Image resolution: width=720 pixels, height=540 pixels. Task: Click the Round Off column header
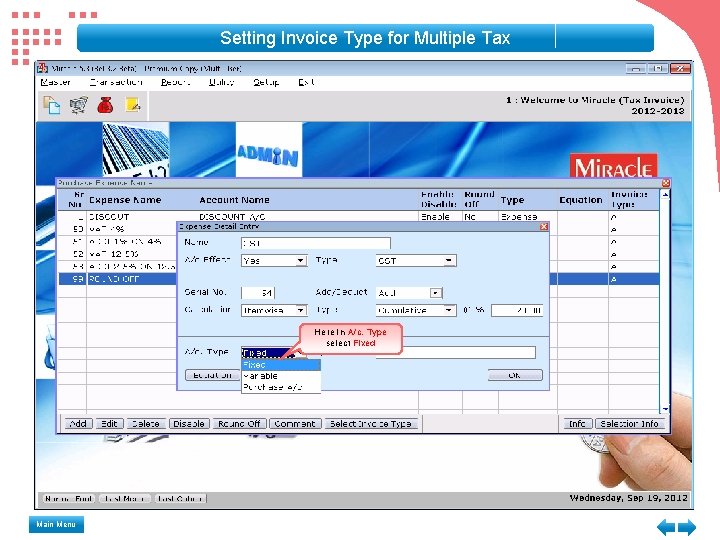479,199
